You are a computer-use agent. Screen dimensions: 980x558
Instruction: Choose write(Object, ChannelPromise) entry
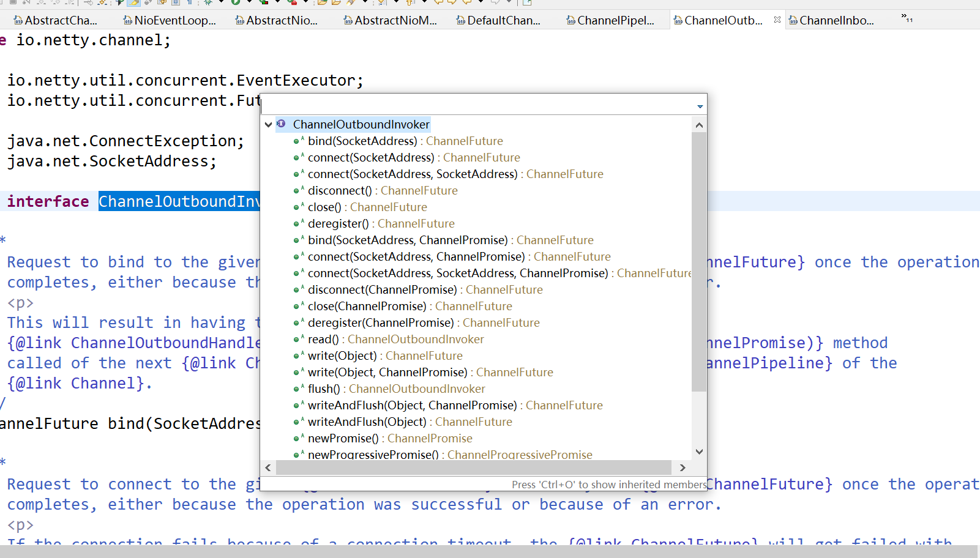424,372
